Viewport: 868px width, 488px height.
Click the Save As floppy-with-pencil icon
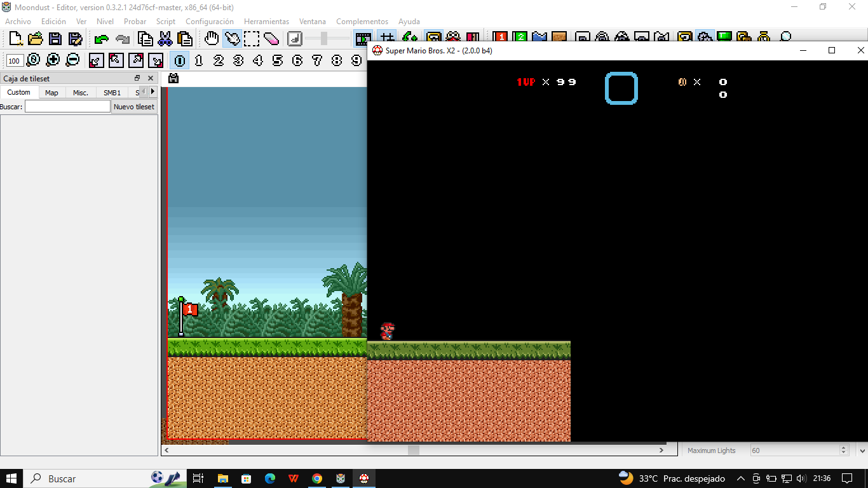tap(75, 39)
